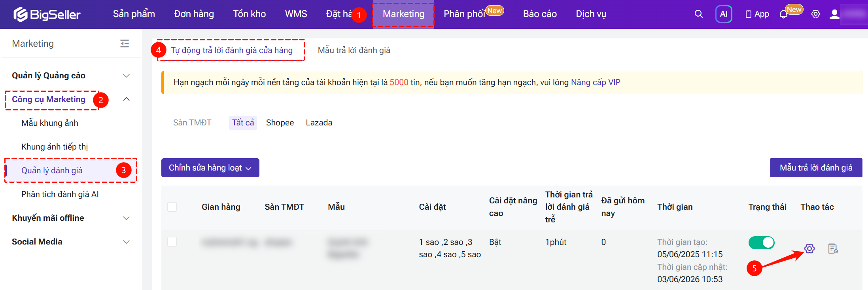Click the 1phút delay value
Image resolution: width=868 pixels, height=290 pixels.
556,242
